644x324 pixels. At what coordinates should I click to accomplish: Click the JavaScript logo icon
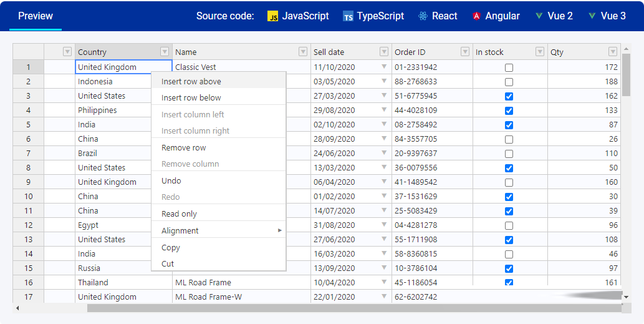pos(272,16)
